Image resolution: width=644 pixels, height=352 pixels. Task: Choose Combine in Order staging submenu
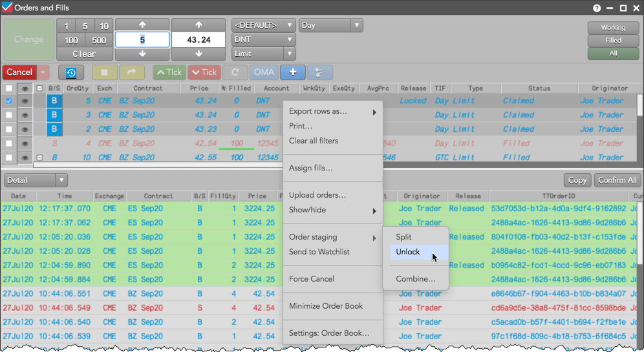point(416,279)
